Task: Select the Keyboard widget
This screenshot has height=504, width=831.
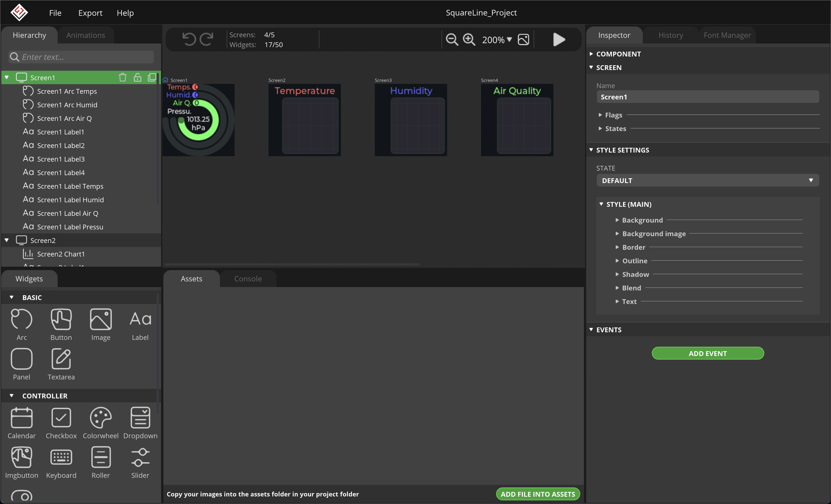Action: (61, 460)
